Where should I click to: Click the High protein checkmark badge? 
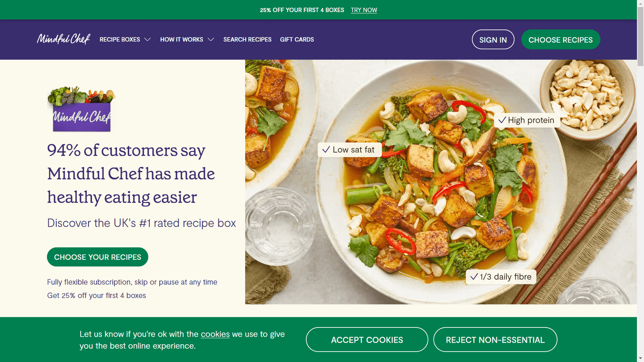coord(527,120)
